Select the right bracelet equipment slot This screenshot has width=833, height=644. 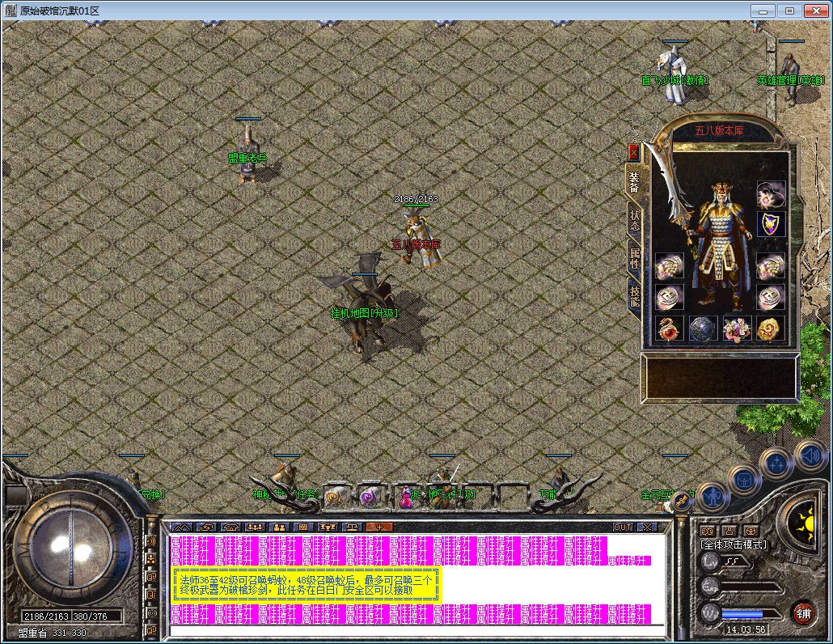pyautogui.click(x=771, y=267)
